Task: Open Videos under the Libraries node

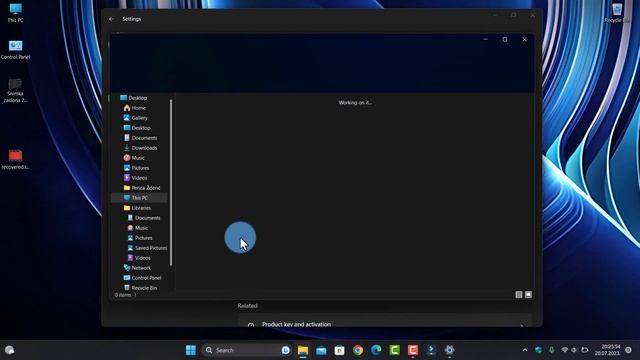Action: 139,258
